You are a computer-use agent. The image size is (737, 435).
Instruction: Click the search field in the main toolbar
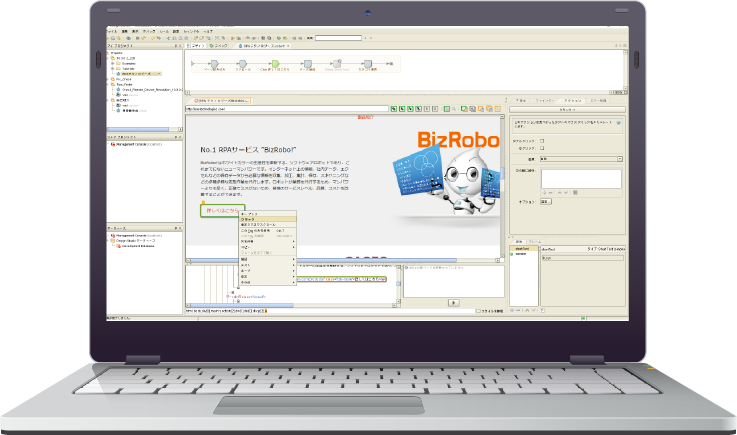click(338, 38)
